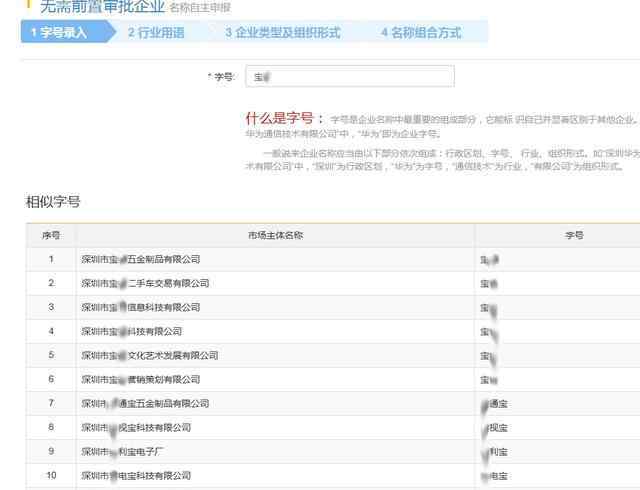
Task: Open step 3 企业类型及组织形式
Action: (282, 32)
